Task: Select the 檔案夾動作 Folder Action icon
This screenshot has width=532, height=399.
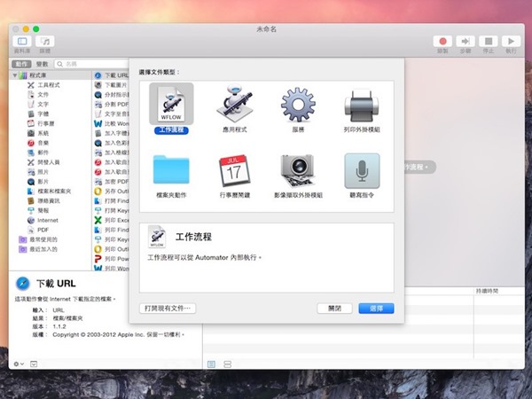Action: [x=171, y=169]
